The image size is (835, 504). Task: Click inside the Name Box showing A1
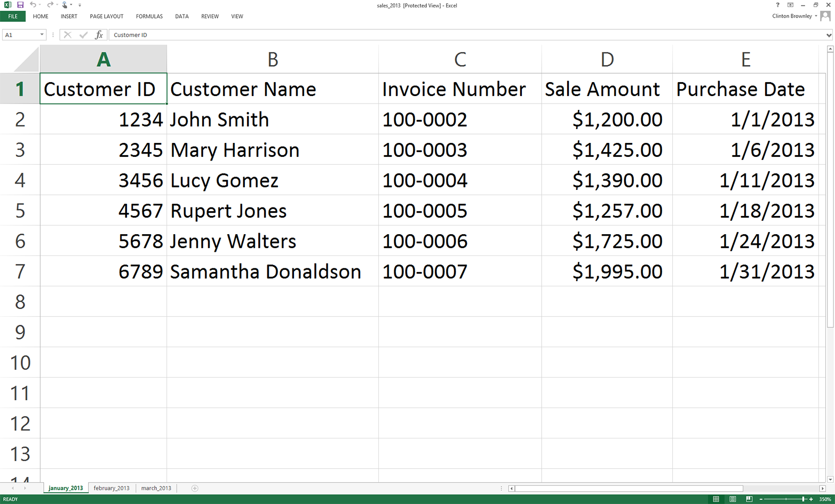tap(20, 35)
